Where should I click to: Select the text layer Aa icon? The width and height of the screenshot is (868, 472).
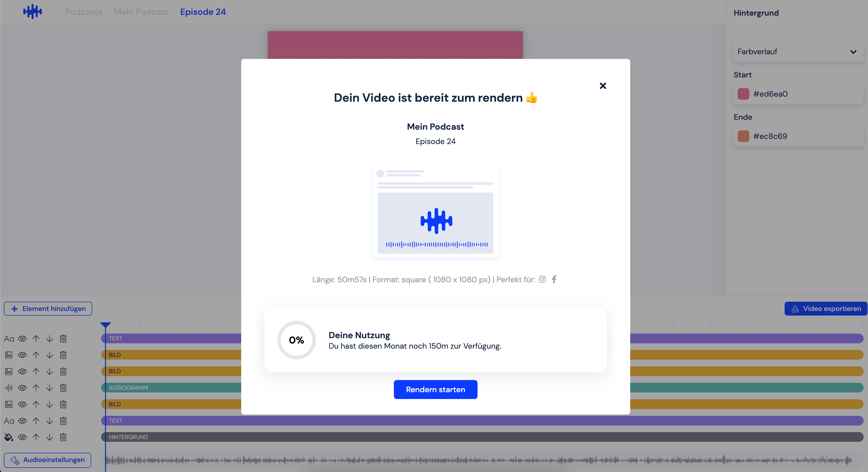[9, 338]
